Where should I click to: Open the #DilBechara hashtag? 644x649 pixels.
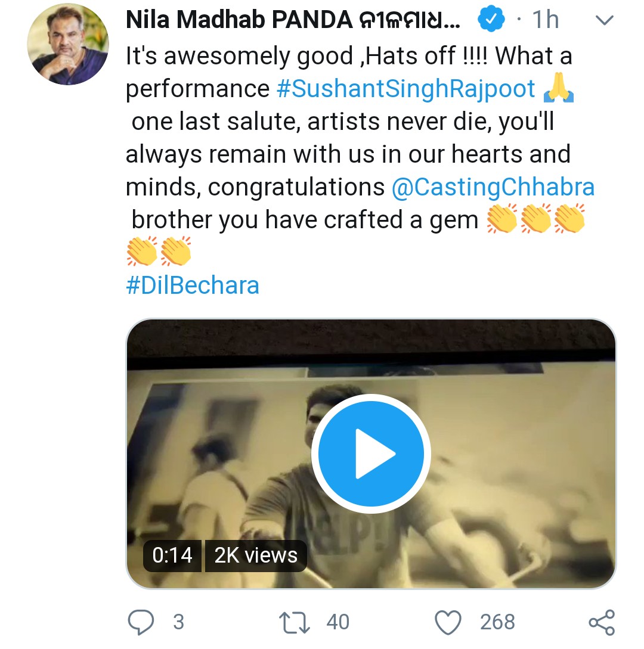193,285
